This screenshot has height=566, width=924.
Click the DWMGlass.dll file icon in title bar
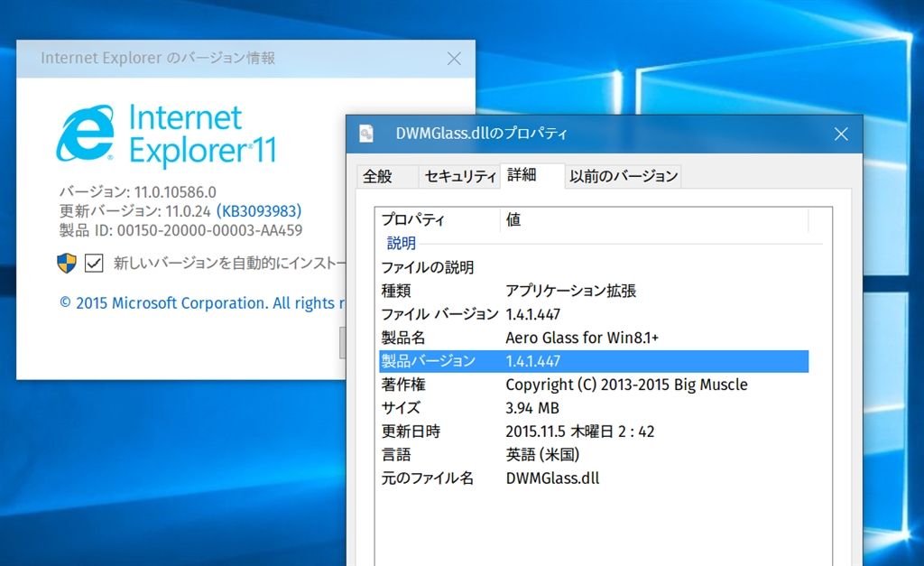[366, 134]
